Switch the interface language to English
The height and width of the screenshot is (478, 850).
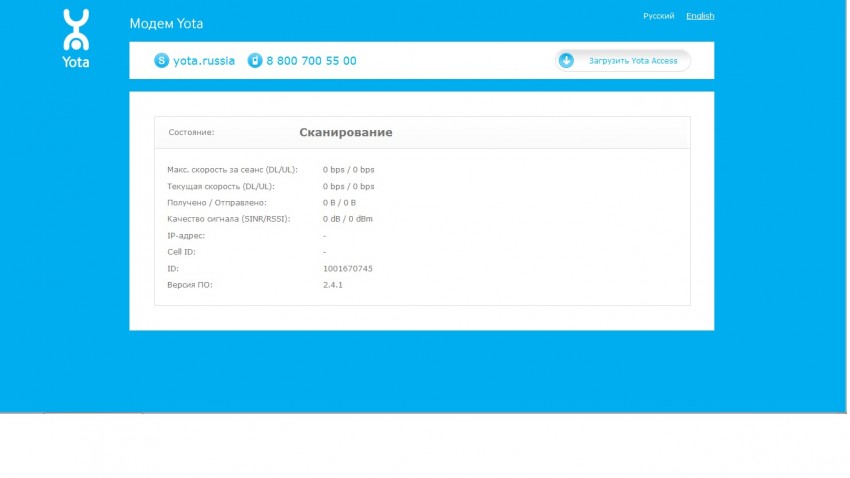click(700, 16)
